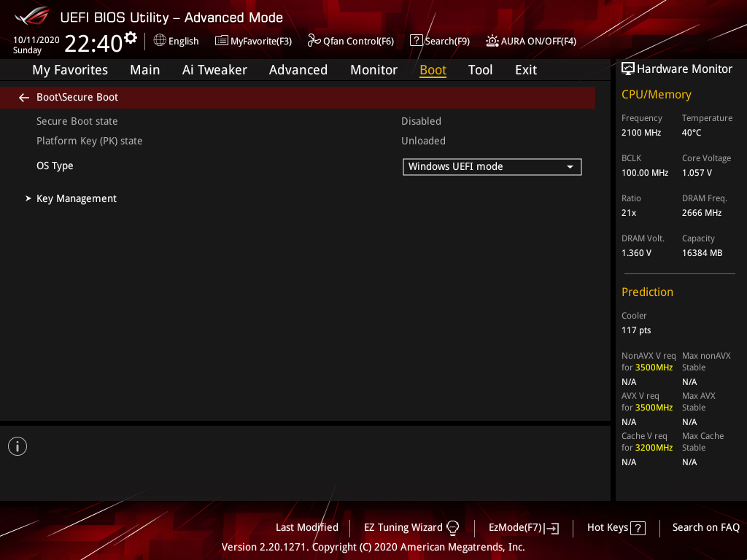Toggle AURA ON/OFF light icon
The height and width of the screenshot is (560, 747).
tap(492, 41)
